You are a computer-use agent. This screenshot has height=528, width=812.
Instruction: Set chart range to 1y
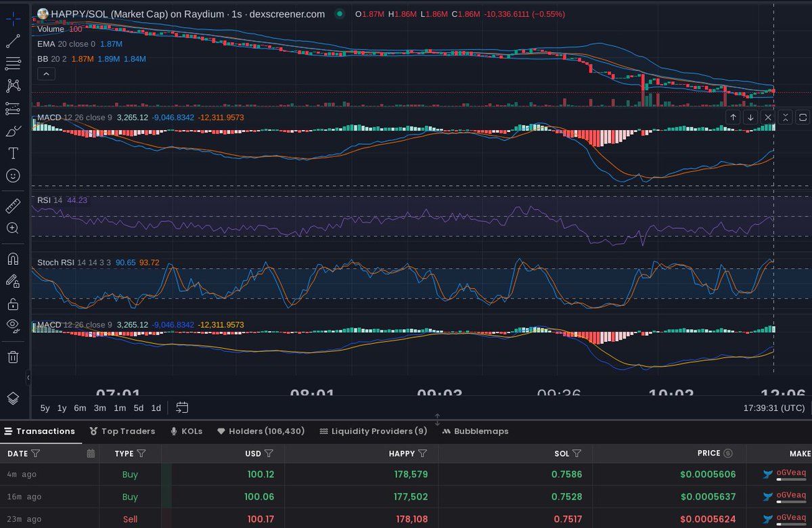pos(62,408)
